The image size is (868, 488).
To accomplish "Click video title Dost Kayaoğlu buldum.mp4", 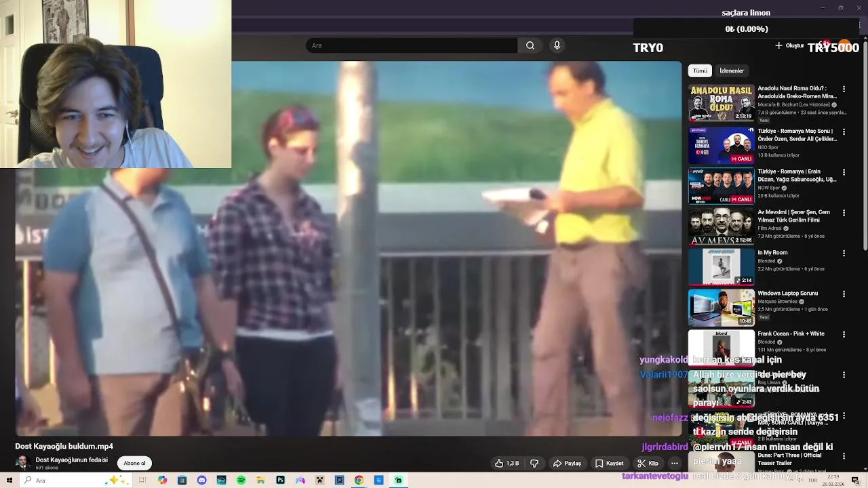I will 64,447.
